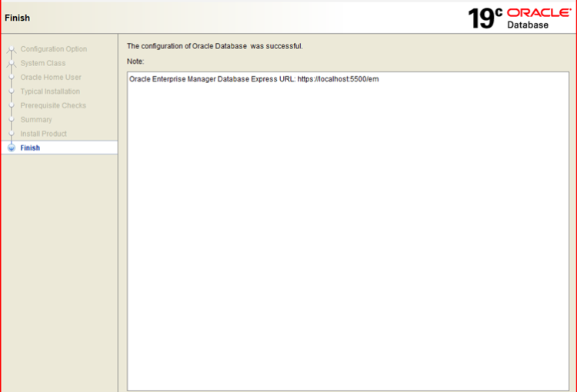Jump to the Prerequisite Checks step

click(x=53, y=105)
